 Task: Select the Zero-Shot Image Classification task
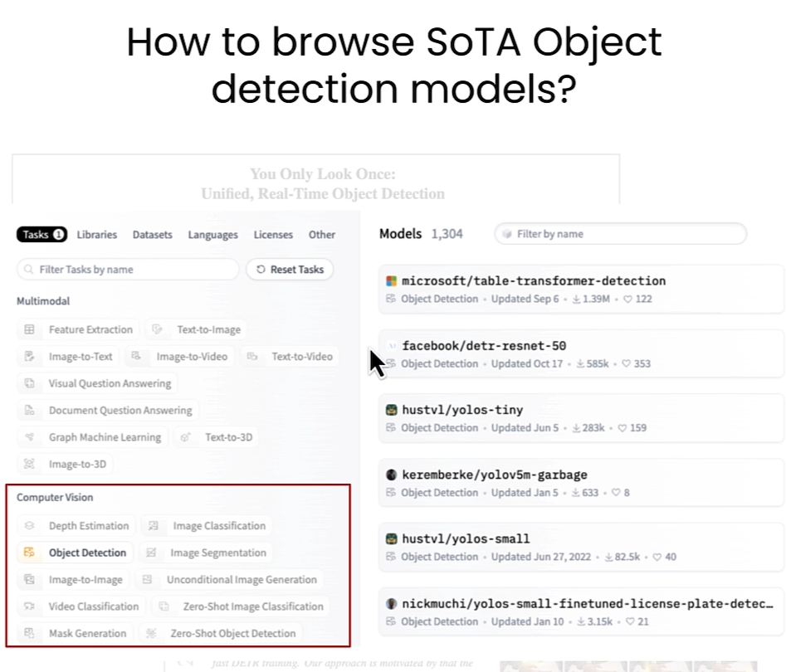tap(241, 606)
